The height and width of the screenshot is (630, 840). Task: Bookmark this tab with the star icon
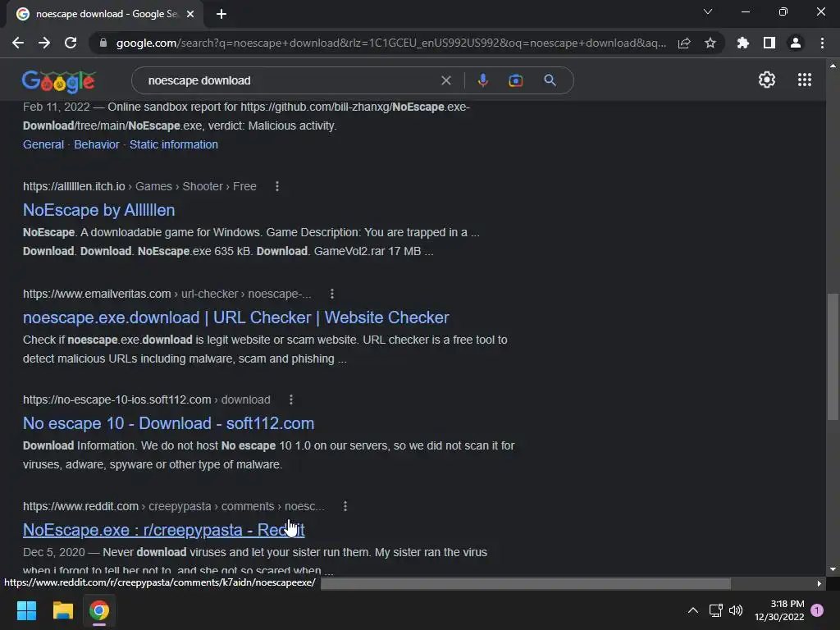click(710, 43)
